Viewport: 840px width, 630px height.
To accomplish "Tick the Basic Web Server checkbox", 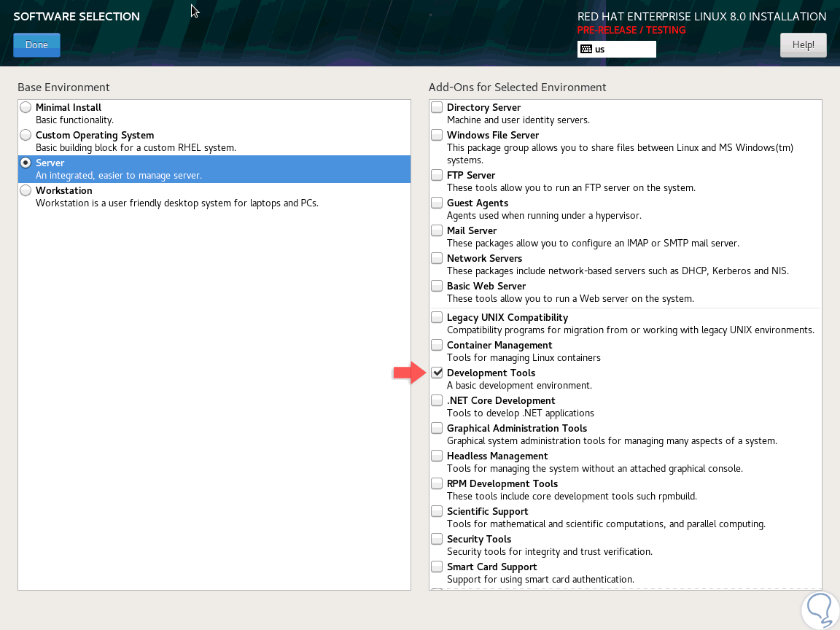I will [x=437, y=286].
